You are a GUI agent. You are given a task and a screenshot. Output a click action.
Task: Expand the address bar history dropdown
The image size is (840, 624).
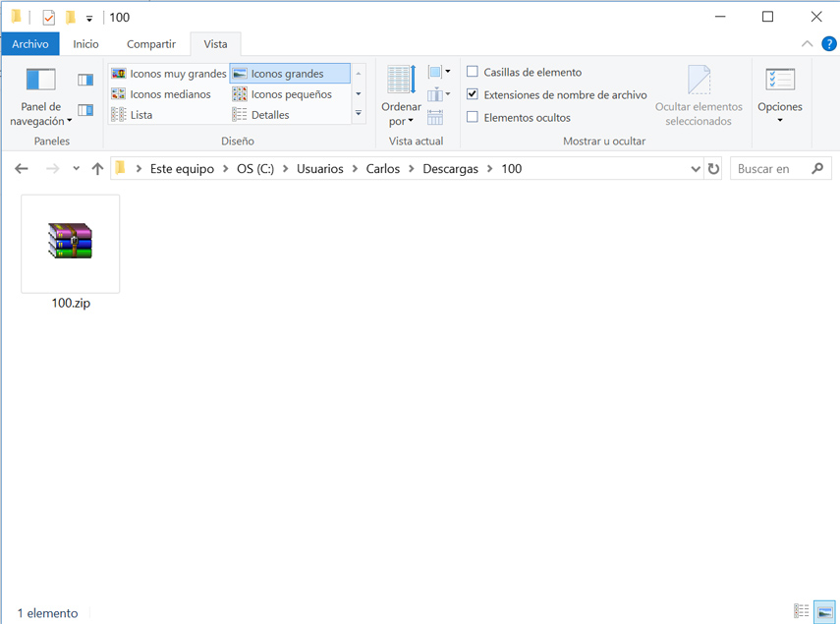click(x=696, y=169)
